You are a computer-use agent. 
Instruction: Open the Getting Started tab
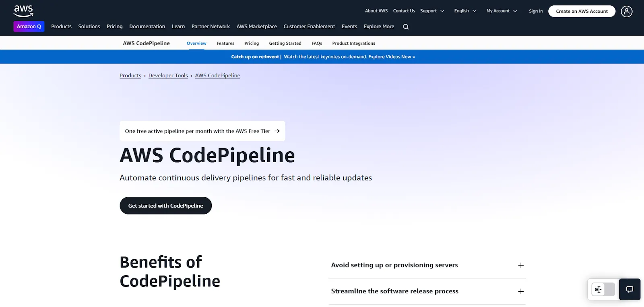pyautogui.click(x=285, y=43)
